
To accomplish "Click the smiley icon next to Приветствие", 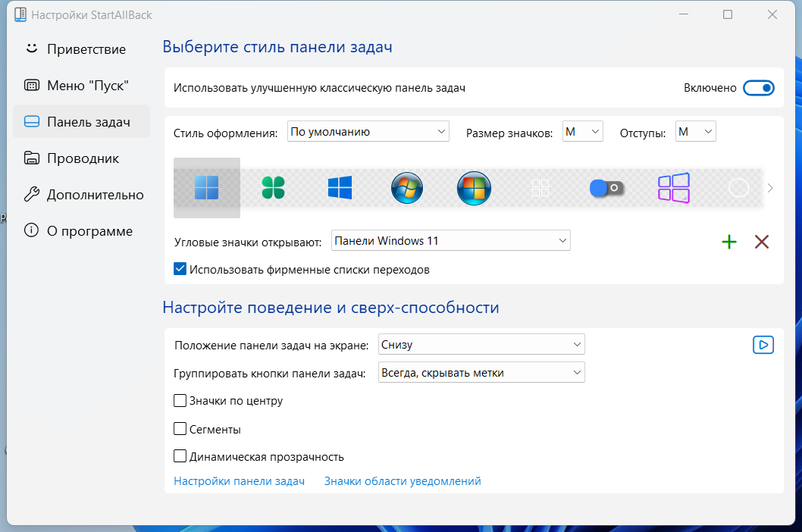I will 32,49.
